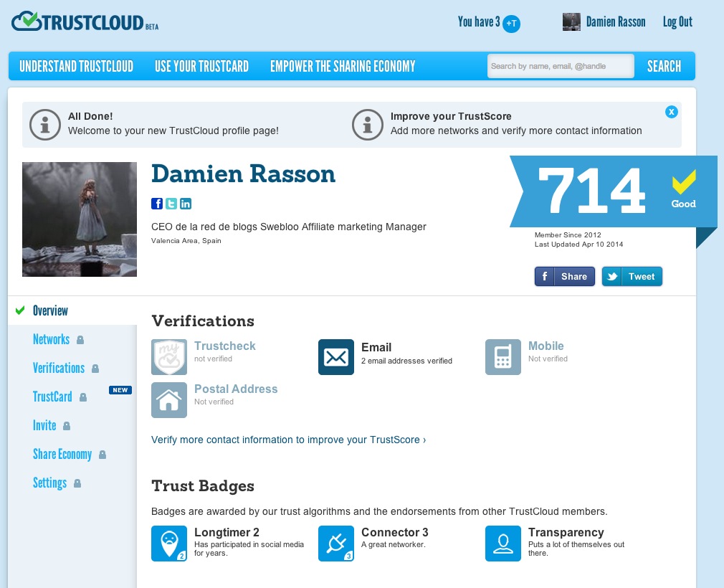Click the Connector 3 plug badge icon

pos(336,544)
